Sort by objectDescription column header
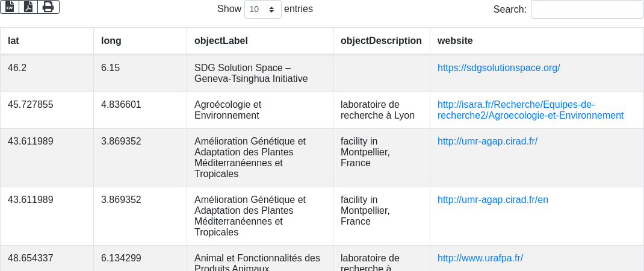 381,41
